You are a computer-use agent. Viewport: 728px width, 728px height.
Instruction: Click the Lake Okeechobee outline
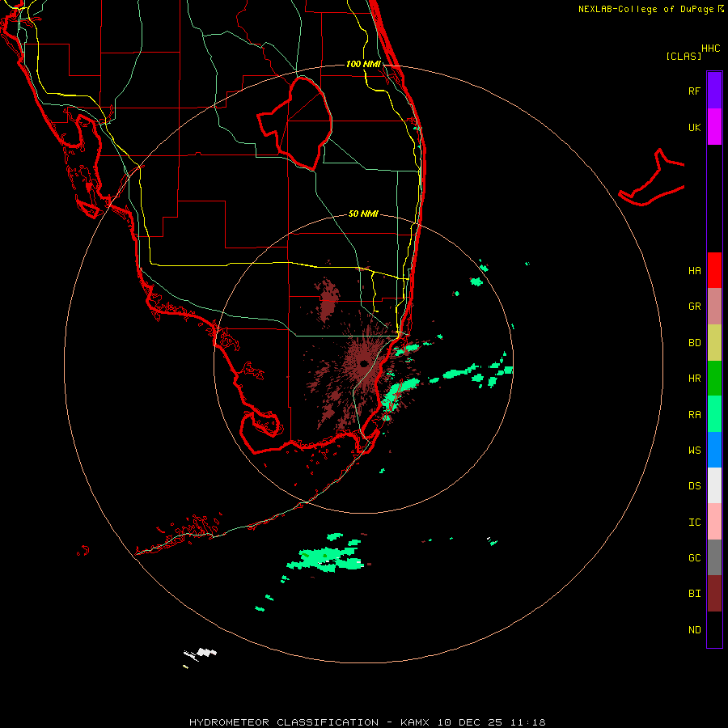coord(295,123)
